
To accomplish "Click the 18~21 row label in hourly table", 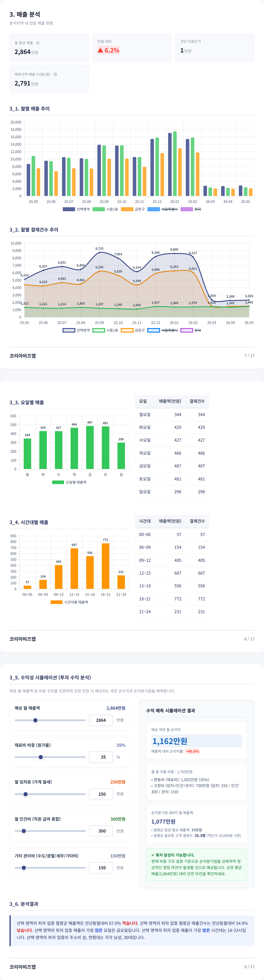I will pos(145,599).
